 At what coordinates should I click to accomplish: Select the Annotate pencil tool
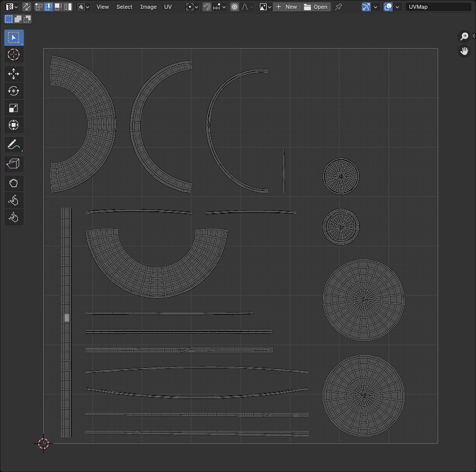pos(14,144)
